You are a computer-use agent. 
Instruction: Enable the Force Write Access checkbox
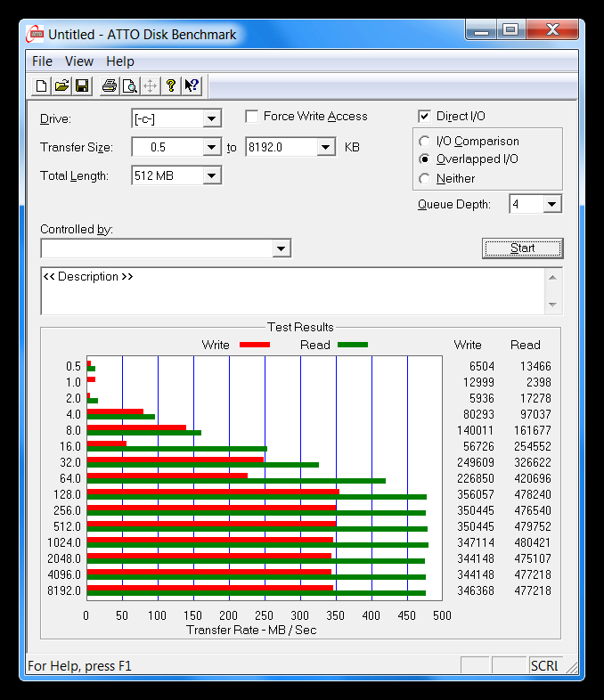[252, 117]
